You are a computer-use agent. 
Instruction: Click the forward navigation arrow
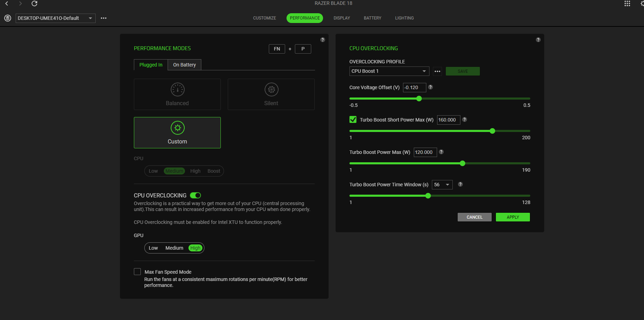coord(21,3)
